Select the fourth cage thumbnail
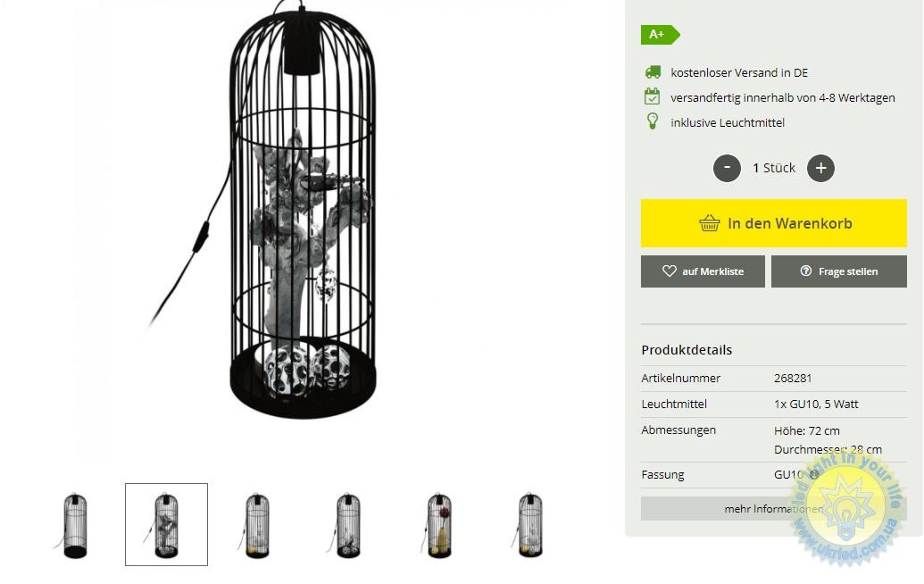The height and width of the screenshot is (584, 924). click(x=347, y=525)
